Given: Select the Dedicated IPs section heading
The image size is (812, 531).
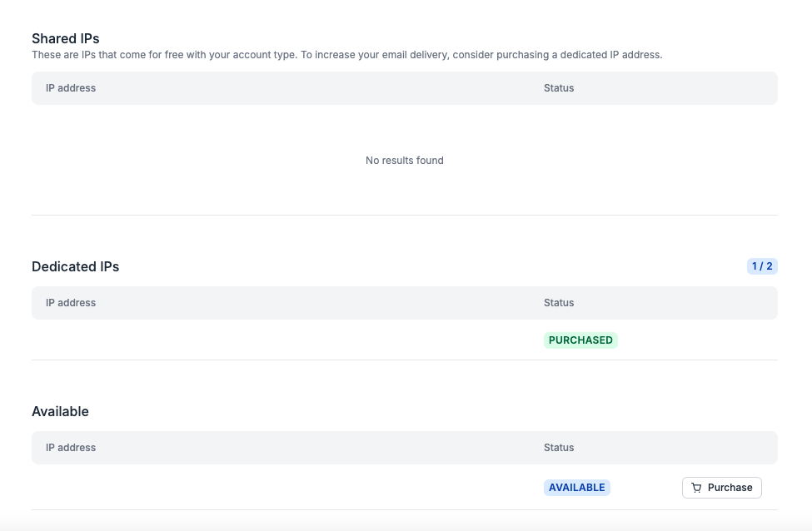Looking at the screenshot, I should [76, 266].
